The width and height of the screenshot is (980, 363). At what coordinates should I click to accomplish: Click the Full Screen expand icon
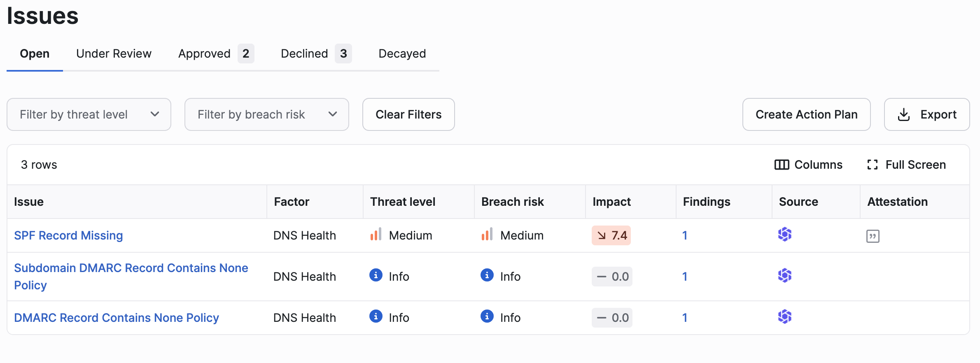(x=872, y=165)
